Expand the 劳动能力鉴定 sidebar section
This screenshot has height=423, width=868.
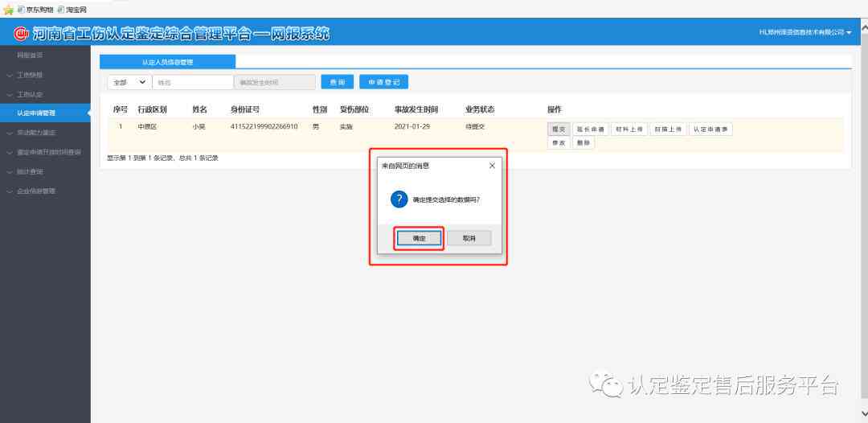pos(36,133)
